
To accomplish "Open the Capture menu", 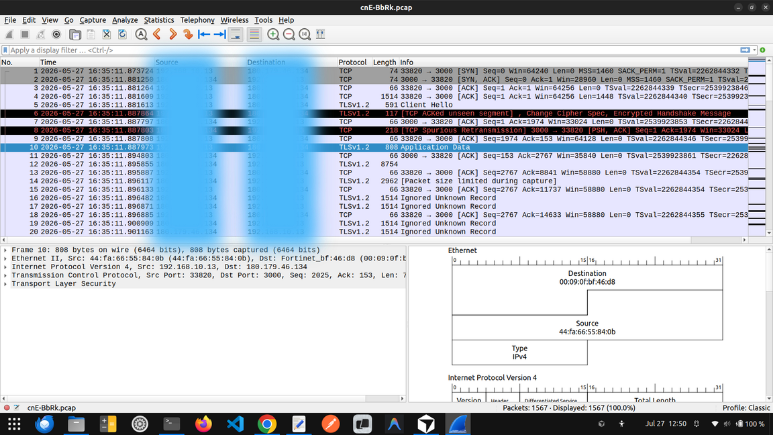I will coord(93,20).
